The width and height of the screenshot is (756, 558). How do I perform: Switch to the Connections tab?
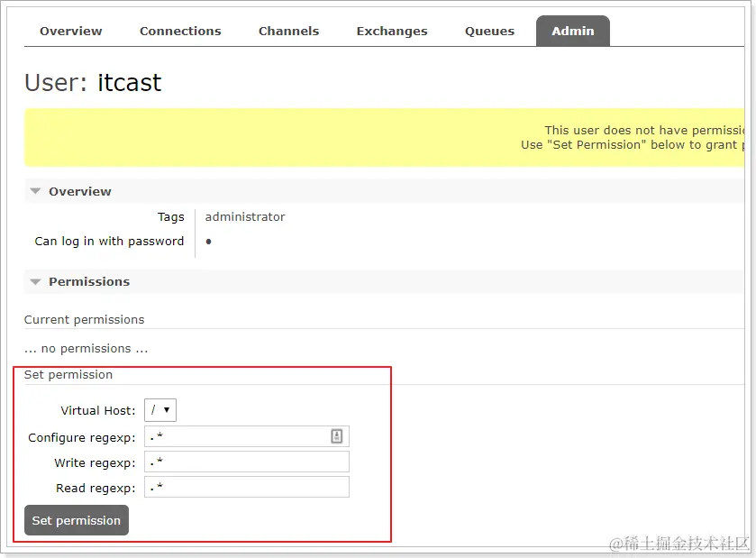click(x=180, y=31)
